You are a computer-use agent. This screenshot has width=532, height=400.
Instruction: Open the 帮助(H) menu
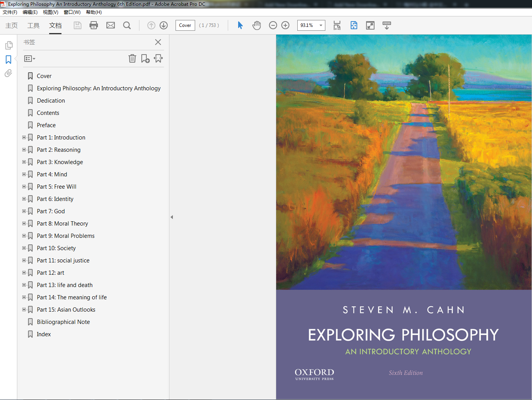(x=94, y=12)
